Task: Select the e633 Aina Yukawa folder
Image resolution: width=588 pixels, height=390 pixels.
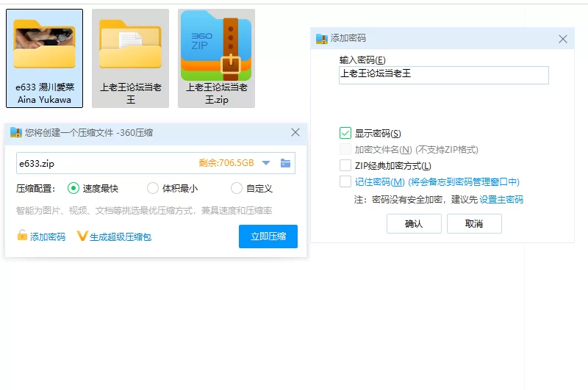Action: (44, 59)
